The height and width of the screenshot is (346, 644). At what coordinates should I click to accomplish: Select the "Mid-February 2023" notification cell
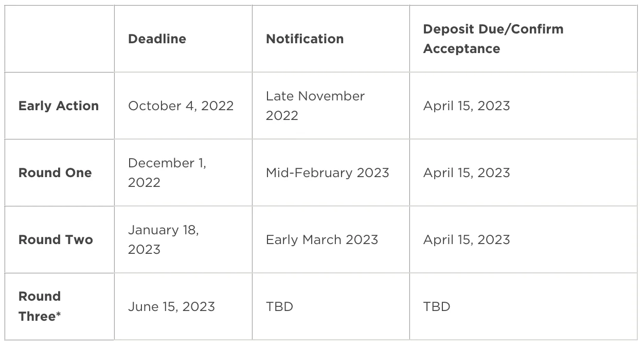[327, 172]
